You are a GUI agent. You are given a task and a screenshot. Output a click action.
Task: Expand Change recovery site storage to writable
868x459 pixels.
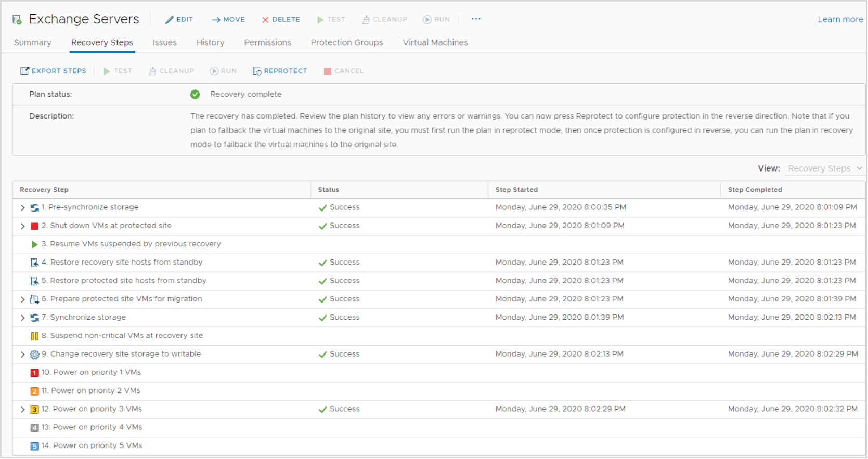22,355
